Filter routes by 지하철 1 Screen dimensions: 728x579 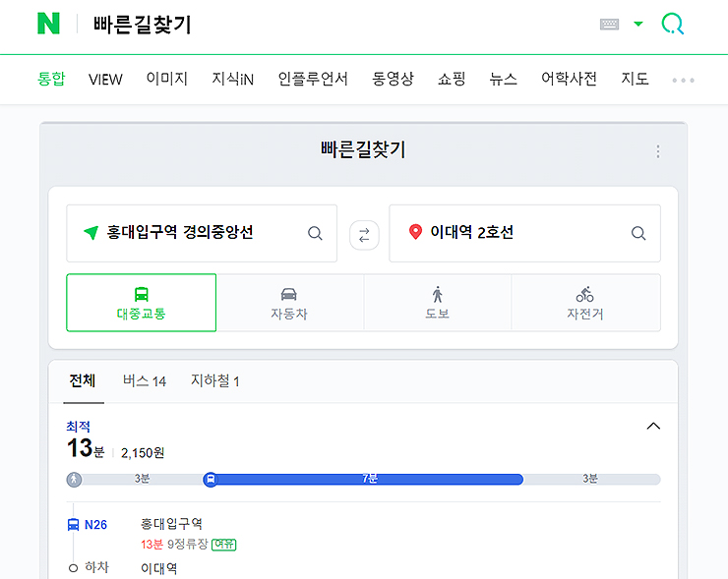[x=215, y=380]
